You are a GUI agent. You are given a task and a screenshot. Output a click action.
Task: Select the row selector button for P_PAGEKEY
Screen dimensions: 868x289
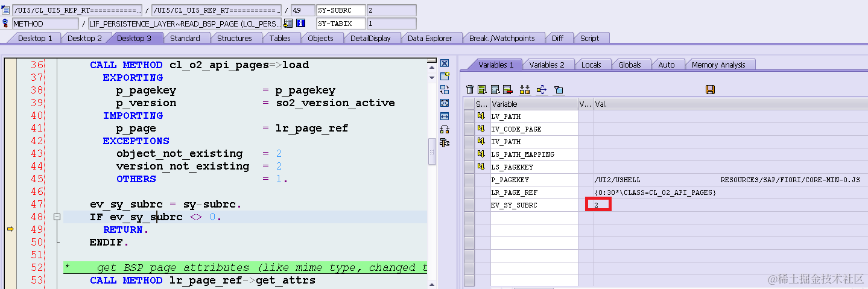coord(469,180)
